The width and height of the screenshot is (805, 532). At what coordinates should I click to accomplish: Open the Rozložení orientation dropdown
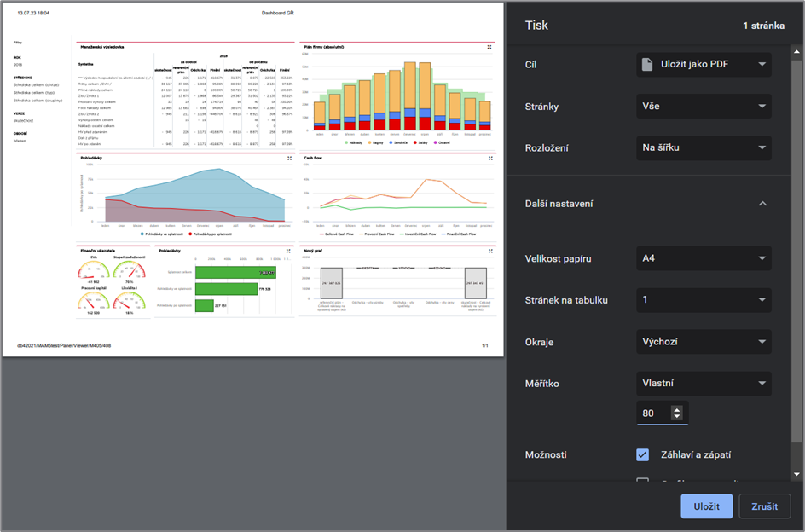click(x=704, y=147)
